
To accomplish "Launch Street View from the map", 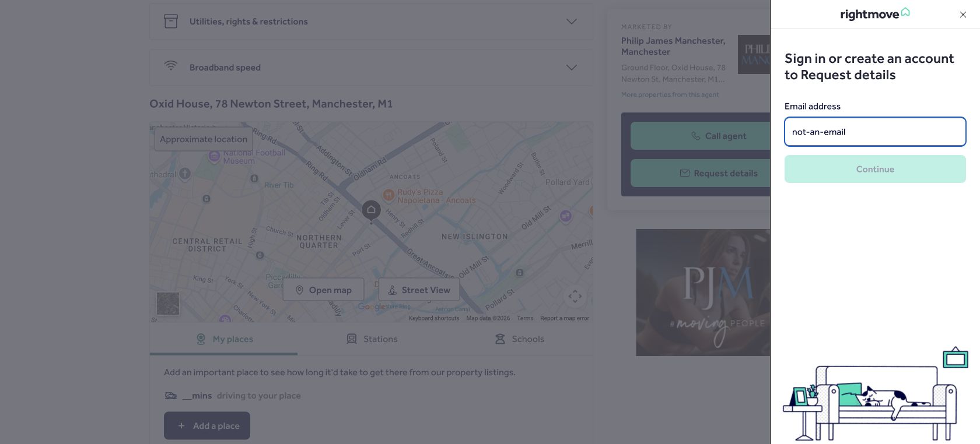I will coord(419,290).
